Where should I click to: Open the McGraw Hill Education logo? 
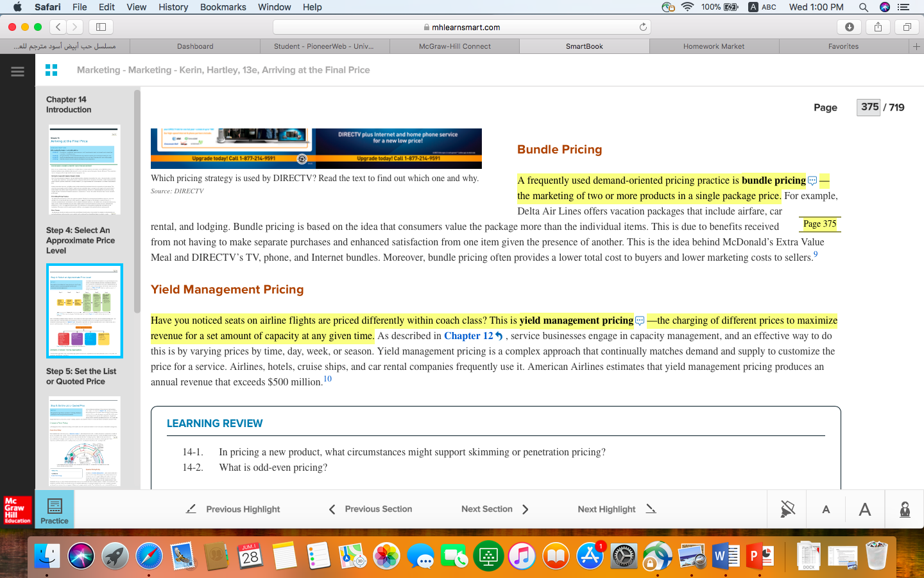click(17, 510)
